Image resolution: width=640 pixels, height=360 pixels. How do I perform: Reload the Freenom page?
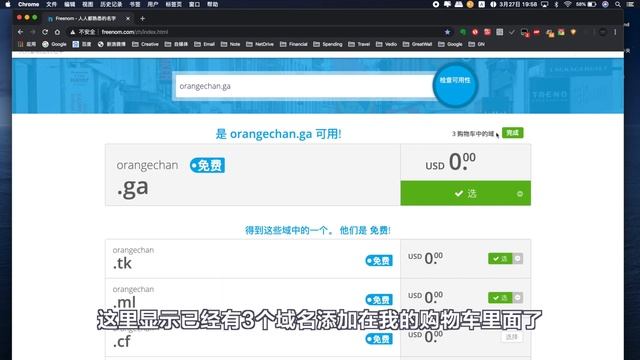[x=45, y=32]
